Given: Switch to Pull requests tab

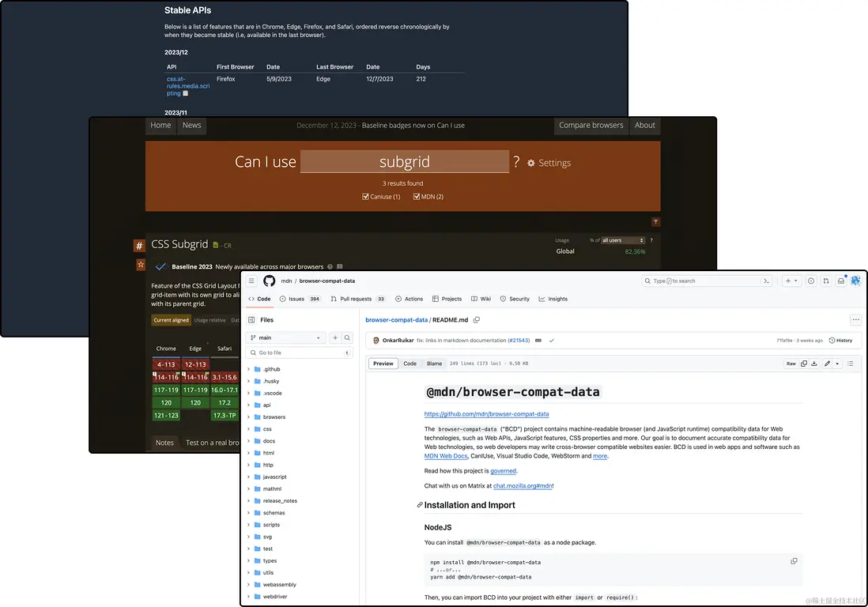Looking at the screenshot, I should (357, 299).
